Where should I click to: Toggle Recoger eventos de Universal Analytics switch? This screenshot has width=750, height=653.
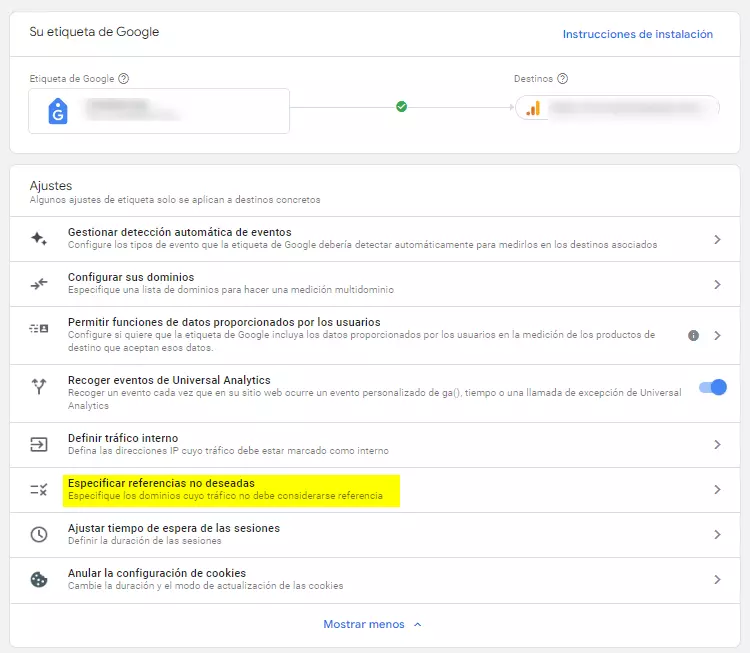point(713,387)
